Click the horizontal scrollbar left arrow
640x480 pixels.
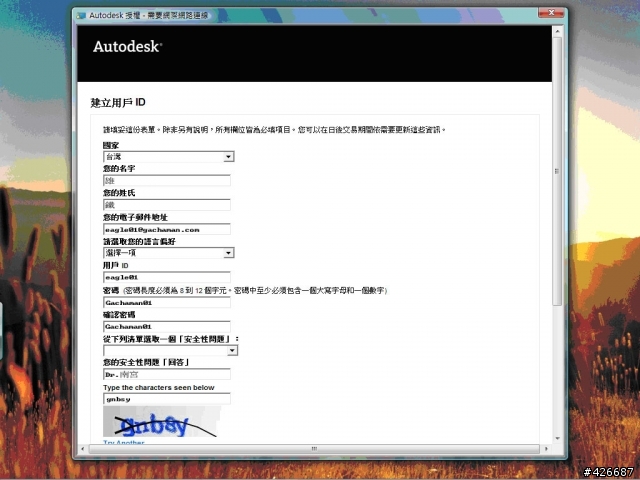(83, 449)
